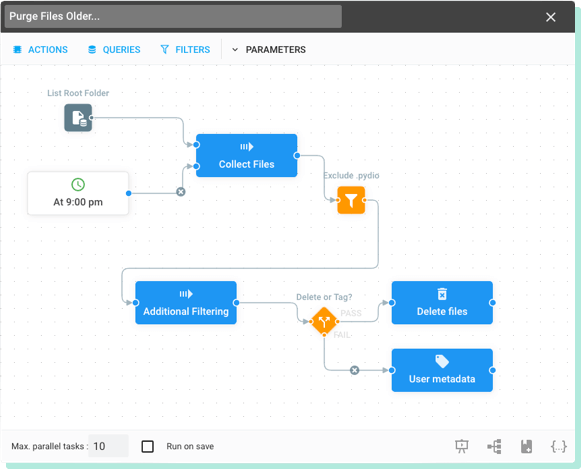Click the Additional Filtering output port

point(236,303)
